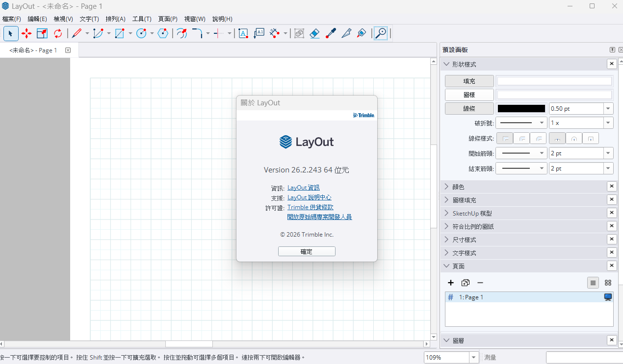The image size is (623, 364).
Task: Toggle presentation monitor icon for Page 1
Action: point(608,297)
